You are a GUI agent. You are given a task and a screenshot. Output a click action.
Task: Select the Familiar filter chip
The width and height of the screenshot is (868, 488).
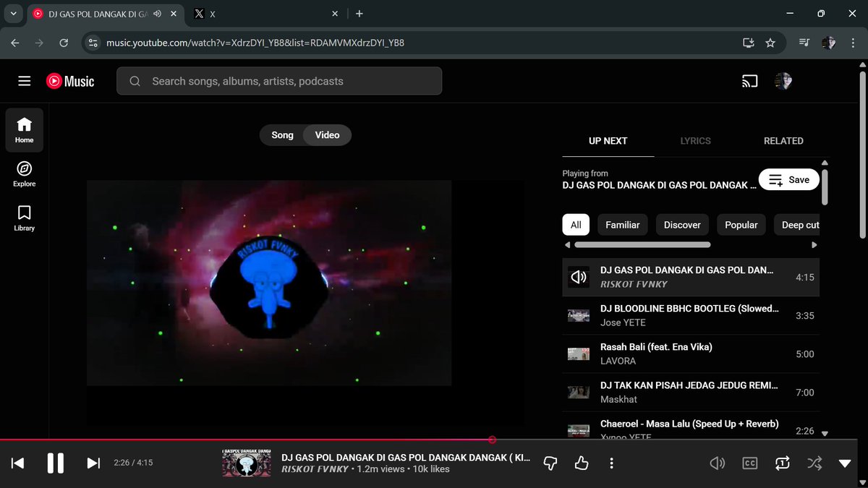point(623,225)
